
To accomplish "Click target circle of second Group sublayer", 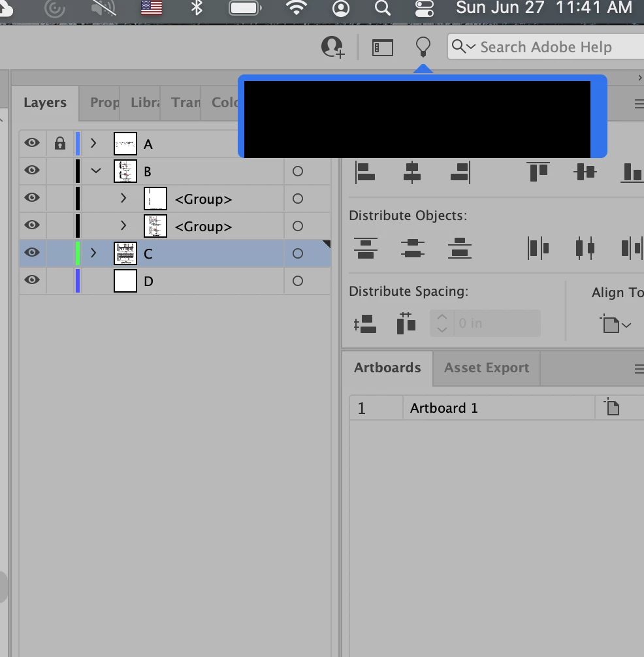I will tap(297, 226).
